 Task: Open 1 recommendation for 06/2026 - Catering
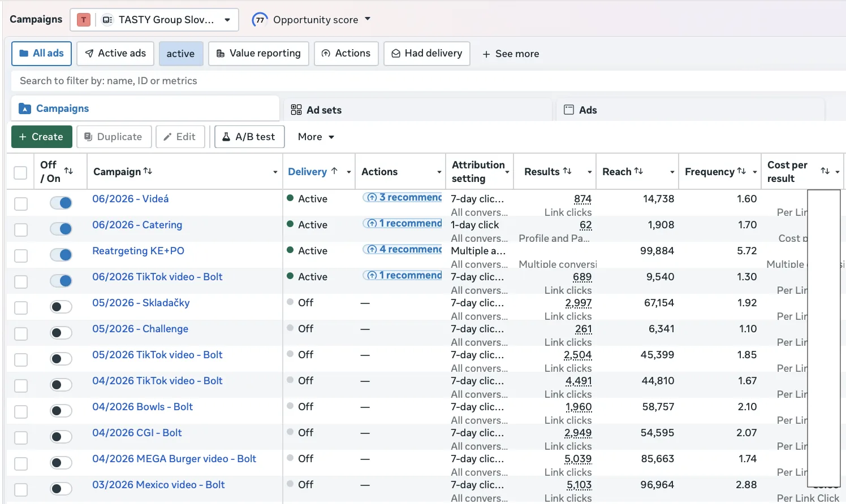click(402, 223)
